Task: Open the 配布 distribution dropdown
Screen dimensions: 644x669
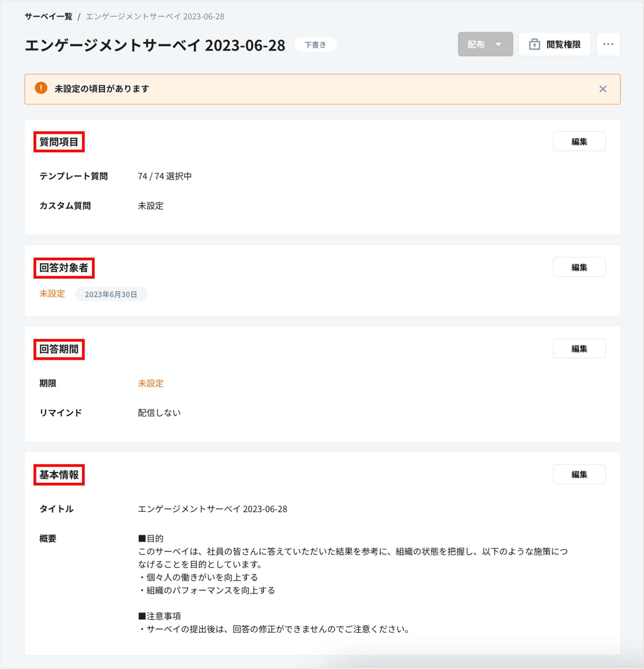Action: tap(485, 44)
